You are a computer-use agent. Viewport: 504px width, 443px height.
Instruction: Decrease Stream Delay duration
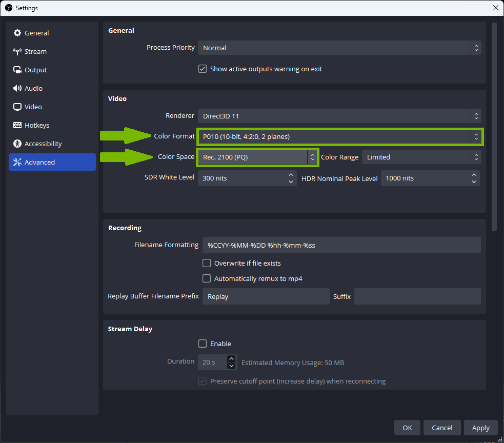(x=231, y=366)
